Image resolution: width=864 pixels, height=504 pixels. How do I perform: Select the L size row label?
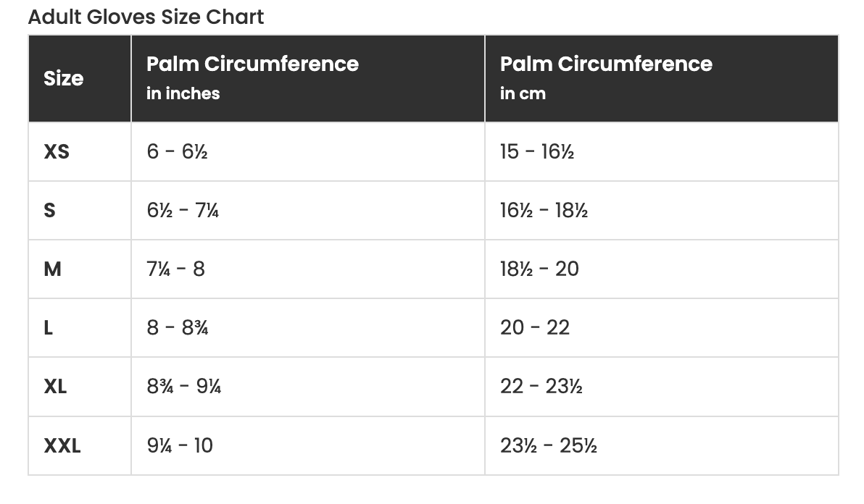(49, 328)
